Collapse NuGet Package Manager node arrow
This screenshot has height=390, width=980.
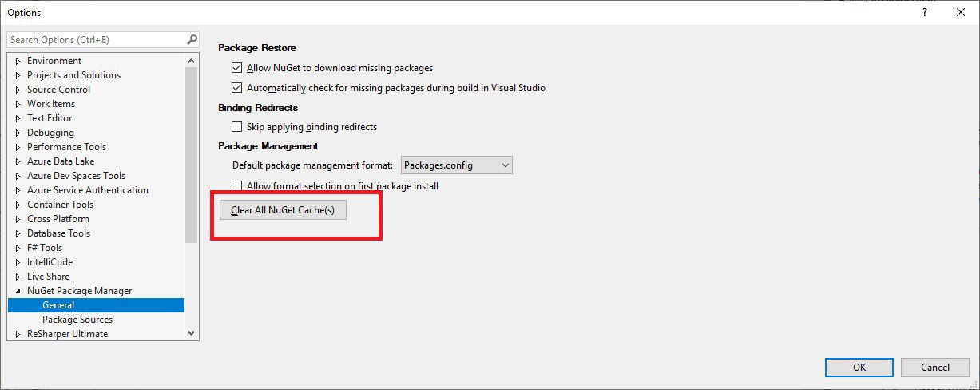coord(18,291)
